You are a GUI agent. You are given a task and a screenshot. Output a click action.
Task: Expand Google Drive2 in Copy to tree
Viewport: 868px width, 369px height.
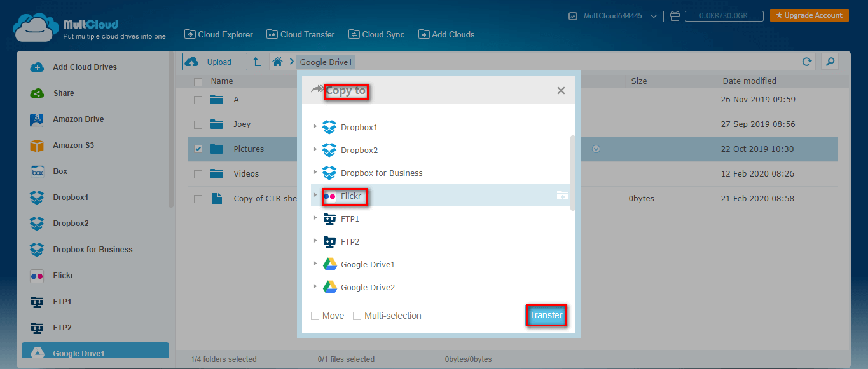[315, 287]
